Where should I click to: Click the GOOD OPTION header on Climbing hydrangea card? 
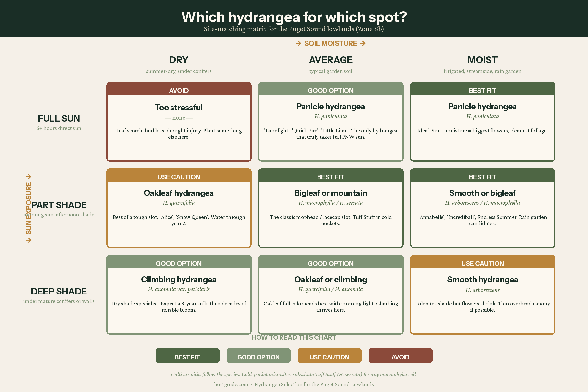click(179, 263)
